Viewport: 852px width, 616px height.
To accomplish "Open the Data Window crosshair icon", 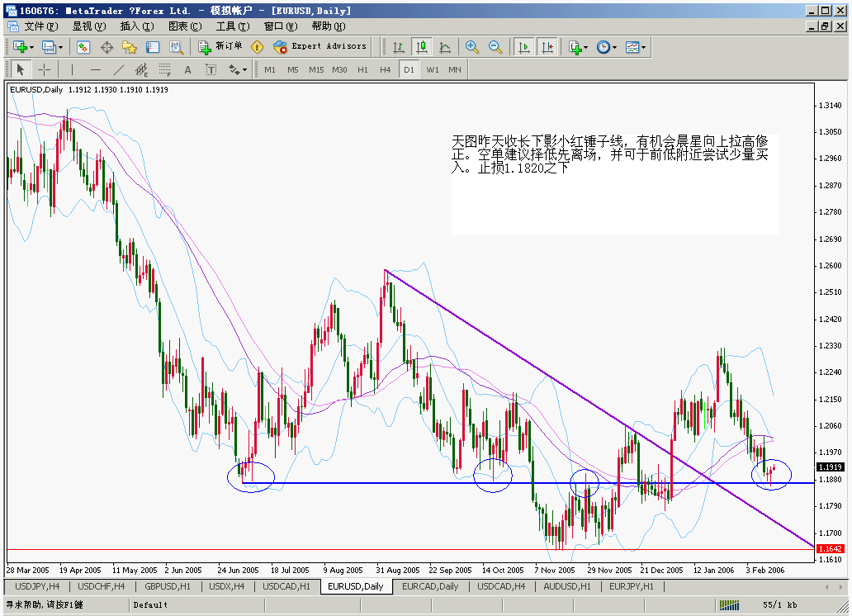I will tap(106, 47).
